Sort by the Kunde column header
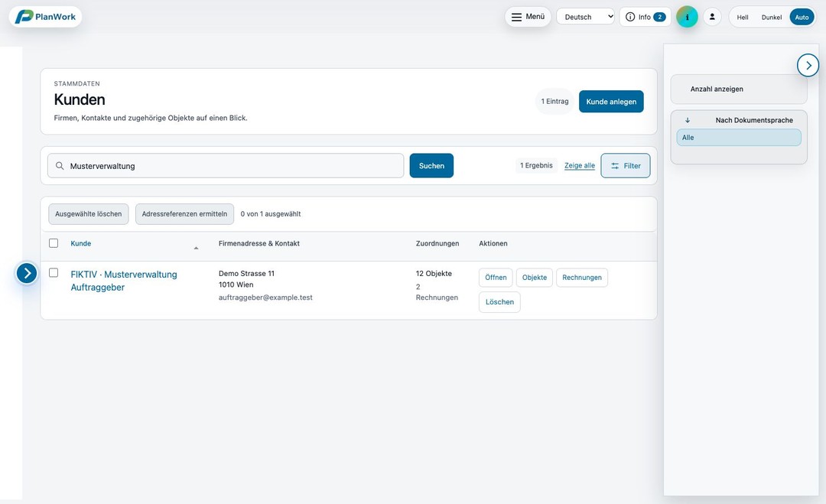Screen dimensions: 826x504 pos(80,243)
